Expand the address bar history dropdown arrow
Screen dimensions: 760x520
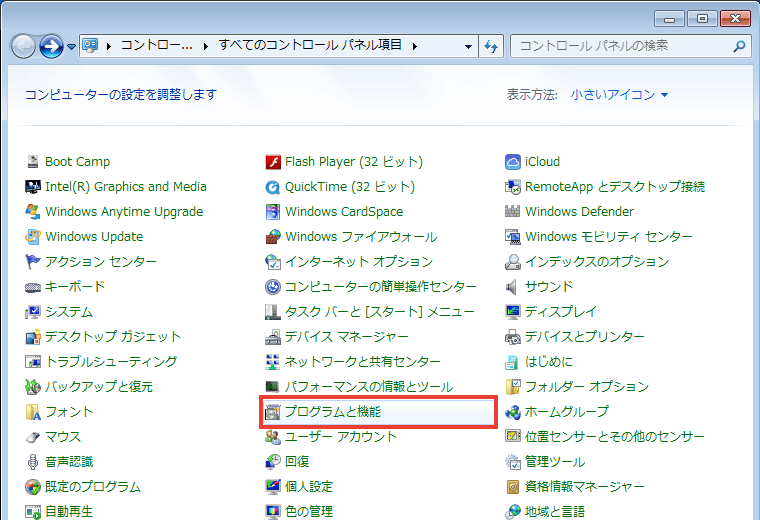468,47
